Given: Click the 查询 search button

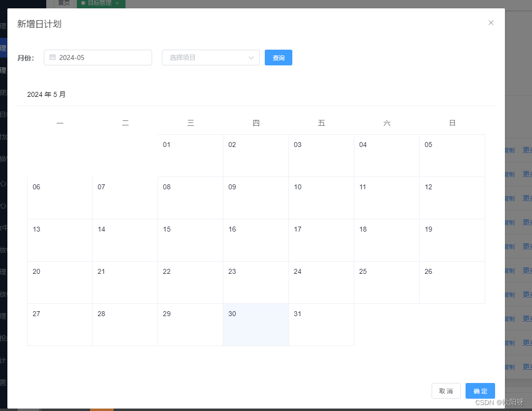Looking at the screenshot, I should (279, 58).
